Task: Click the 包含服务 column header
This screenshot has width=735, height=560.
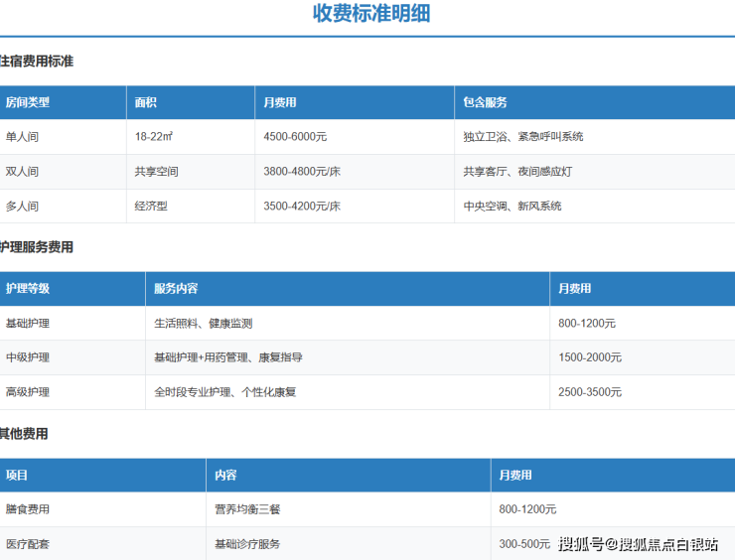Action: (485, 102)
